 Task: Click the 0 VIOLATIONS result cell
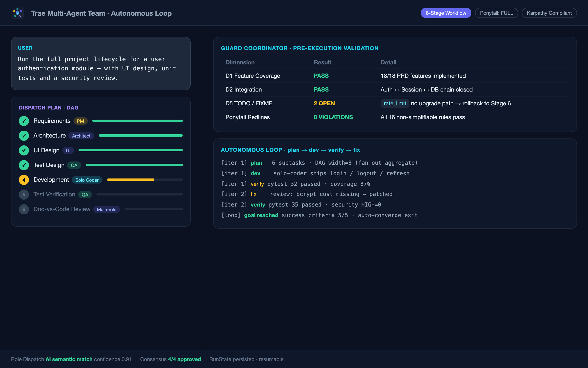tap(333, 117)
